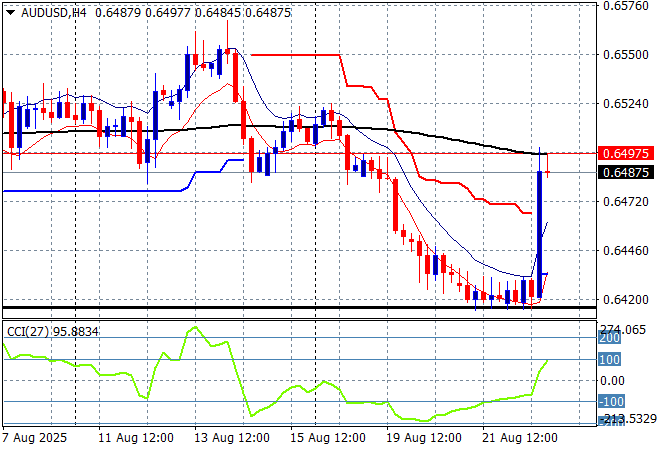
Task: Click the CCI -100 level label
Action: (610, 401)
